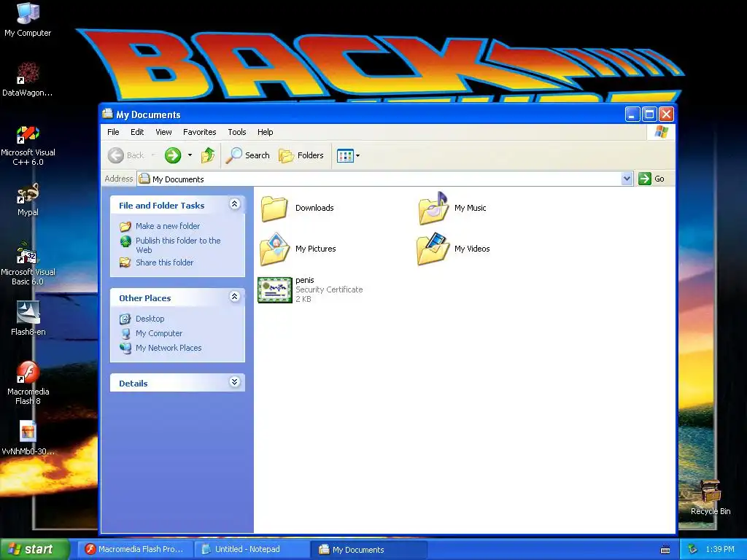This screenshot has height=560, width=747.
Task: Click Publish this folder to the Web
Action: (178, 245)
